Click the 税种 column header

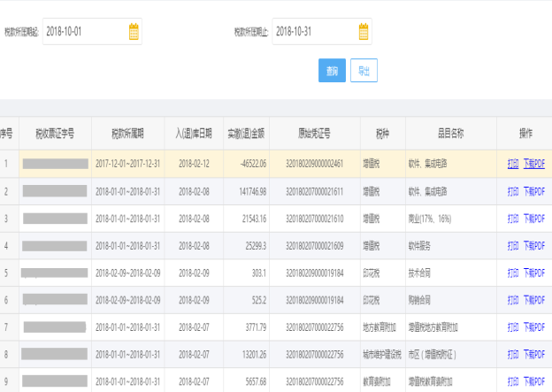(382, 134)
